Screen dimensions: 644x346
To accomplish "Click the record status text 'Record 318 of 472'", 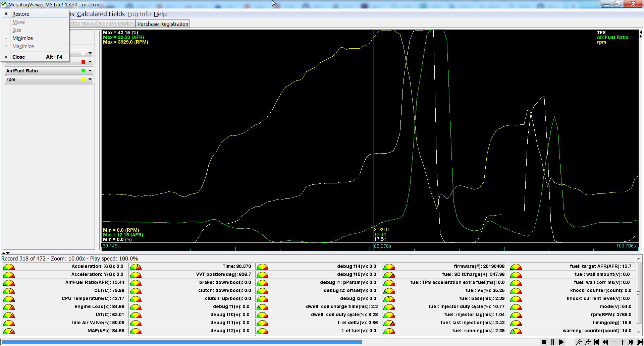I will [23, 258].
